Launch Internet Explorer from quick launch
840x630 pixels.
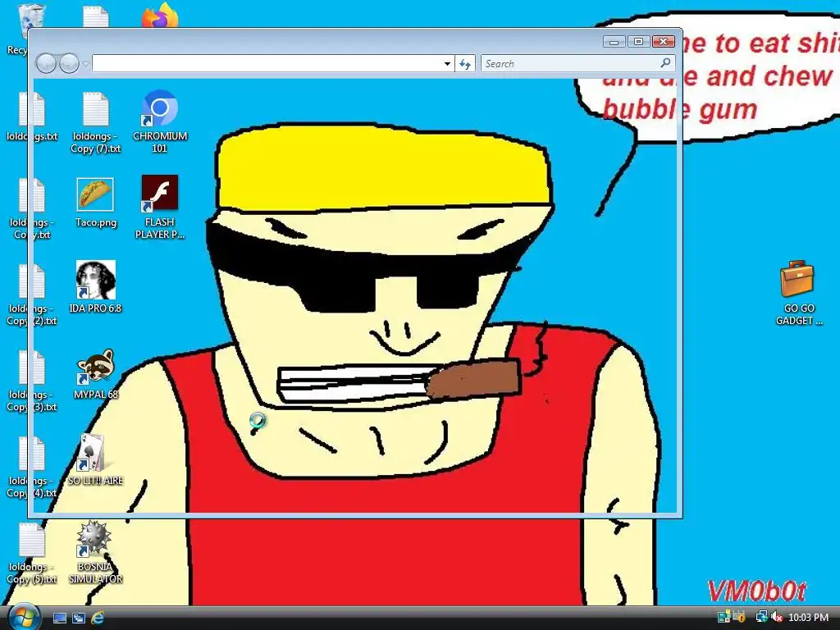[x=98, y=618]
